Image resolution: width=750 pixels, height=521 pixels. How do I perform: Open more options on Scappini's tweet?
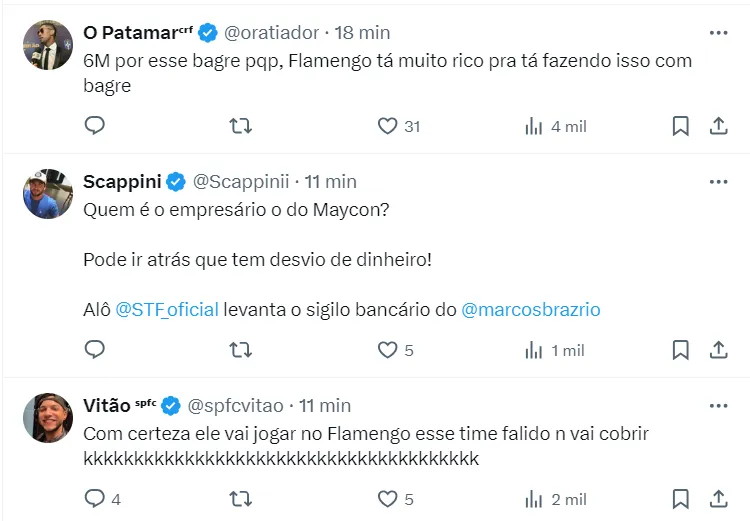point(718,181)
